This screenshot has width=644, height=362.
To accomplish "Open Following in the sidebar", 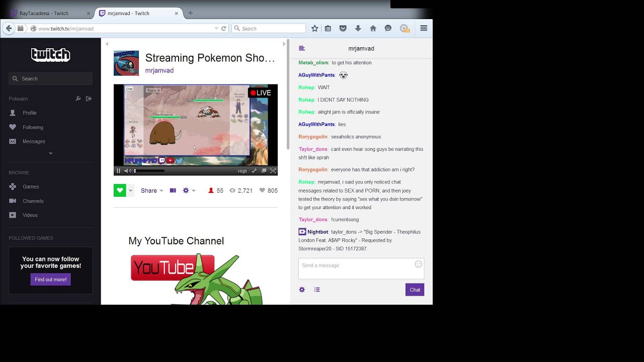I will coord(33,127).
